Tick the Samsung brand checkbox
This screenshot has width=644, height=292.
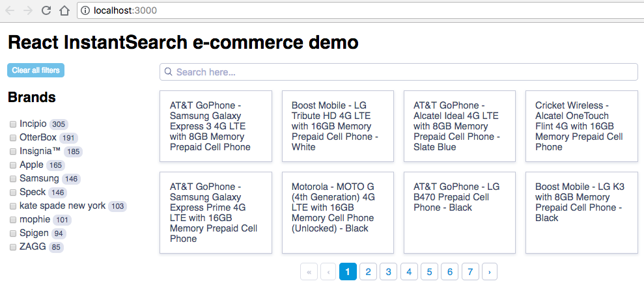[13, 179]
